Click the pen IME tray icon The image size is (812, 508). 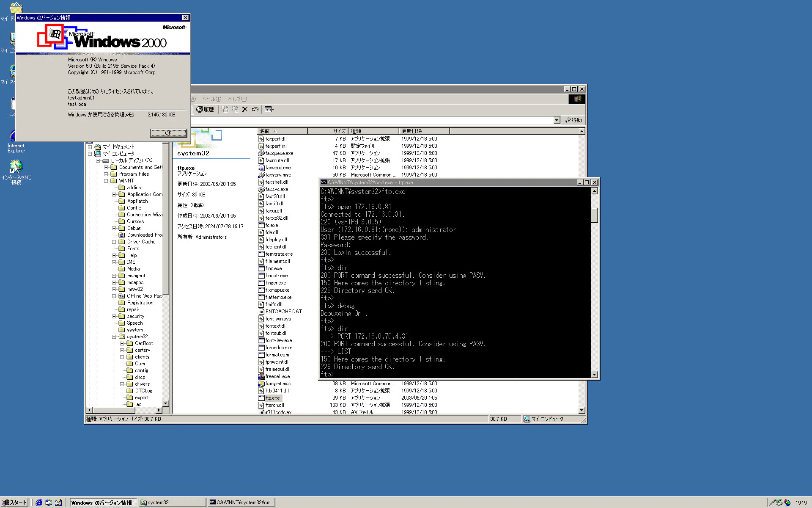(x=772, y=502)
